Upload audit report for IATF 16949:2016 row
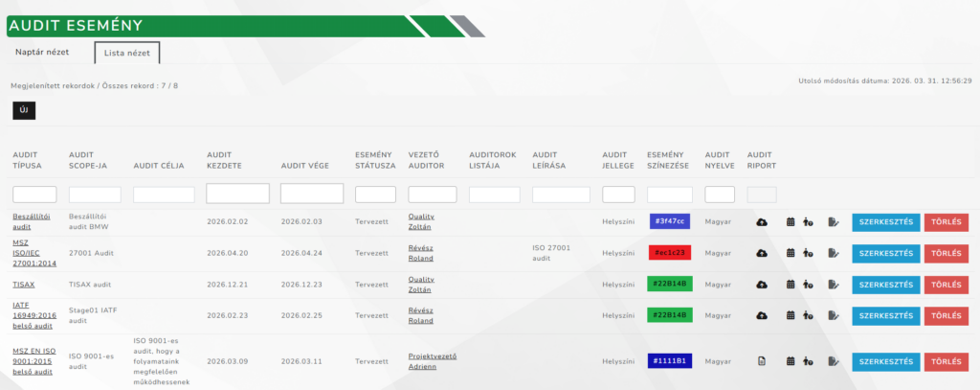Image resolution: width=980 pixels, height=390 pixels. (x=761, y=315)
